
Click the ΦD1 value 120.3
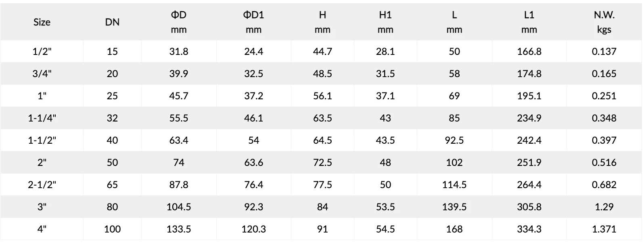(253, 229)
